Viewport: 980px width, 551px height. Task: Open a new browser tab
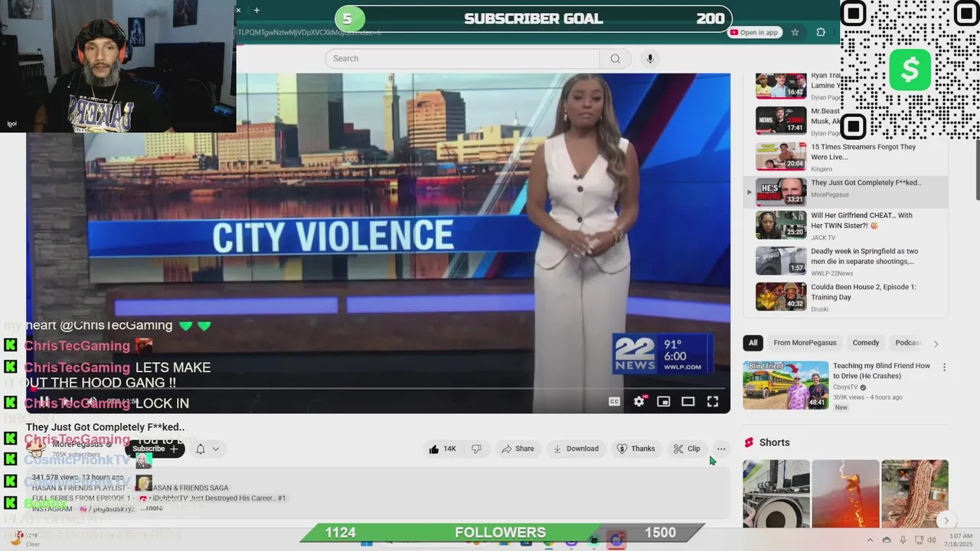click(x=256, y=10)
